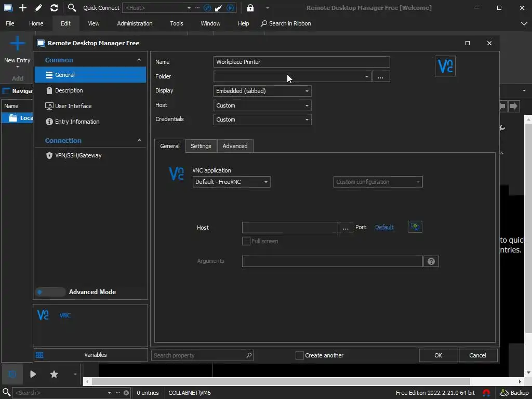
Task: Click the pencil edit icon in title bar
Action: pyautogui.click(x=38, y=7)
